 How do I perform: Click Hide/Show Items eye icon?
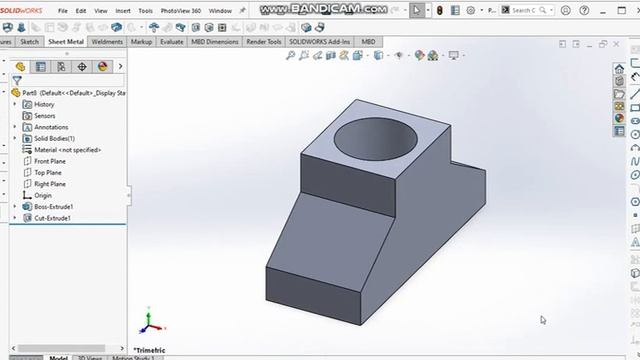[399, 55]
